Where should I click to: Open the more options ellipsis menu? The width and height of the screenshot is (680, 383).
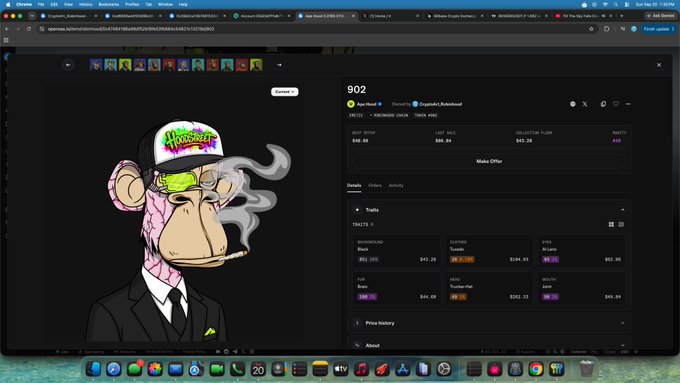pyautogui.click(x=628, y=104)
